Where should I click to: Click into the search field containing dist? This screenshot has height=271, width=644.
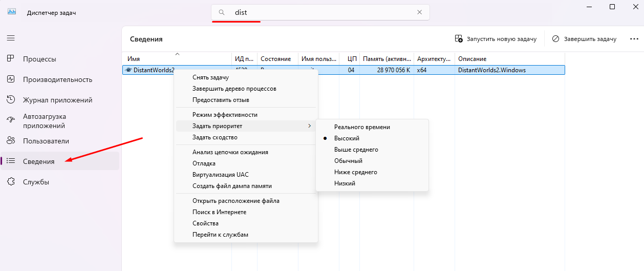[320, 12]
